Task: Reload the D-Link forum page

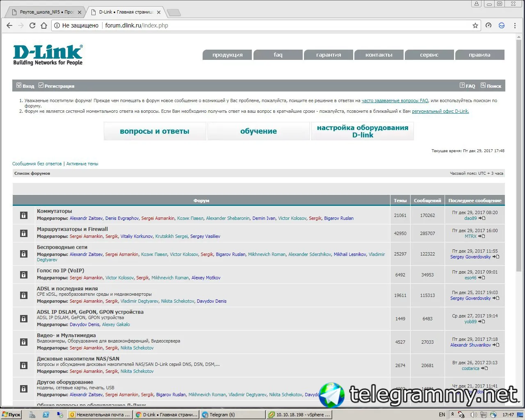Action: [x=32, y=25]
